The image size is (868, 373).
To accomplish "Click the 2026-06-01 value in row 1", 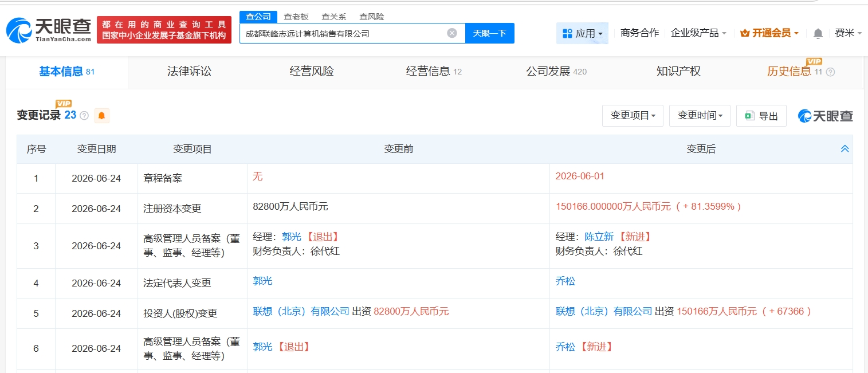I will [580, 176].
